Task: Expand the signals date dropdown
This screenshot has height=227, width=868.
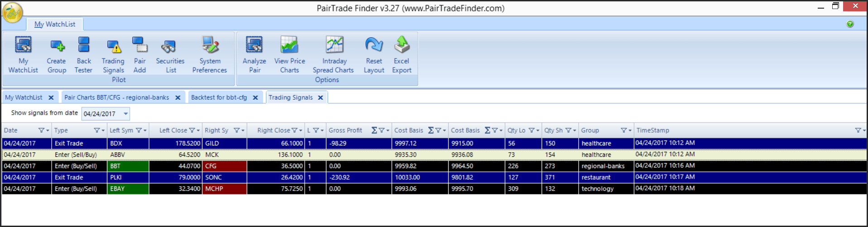Action: click(x=126, y=114)
